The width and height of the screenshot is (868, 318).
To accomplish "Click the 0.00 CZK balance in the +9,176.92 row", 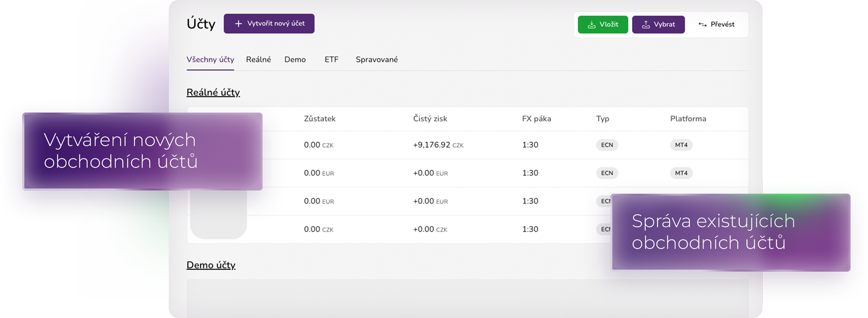I will [x=319, y=145].
